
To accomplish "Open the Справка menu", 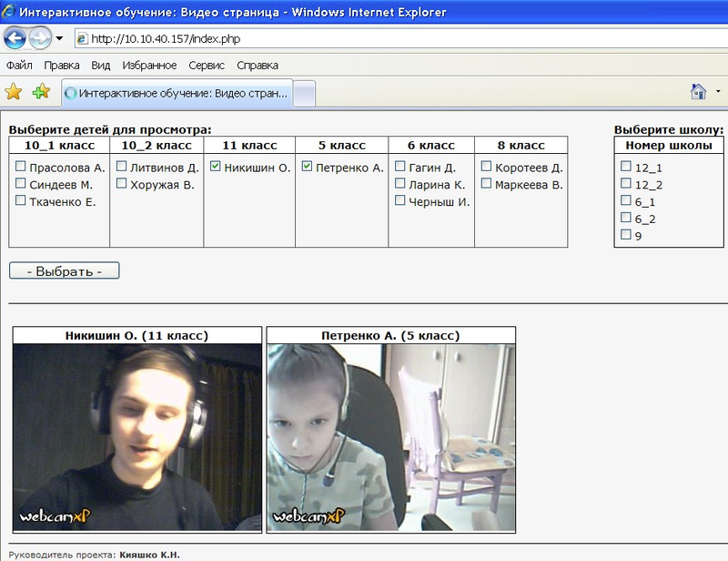I will [258, 66].
